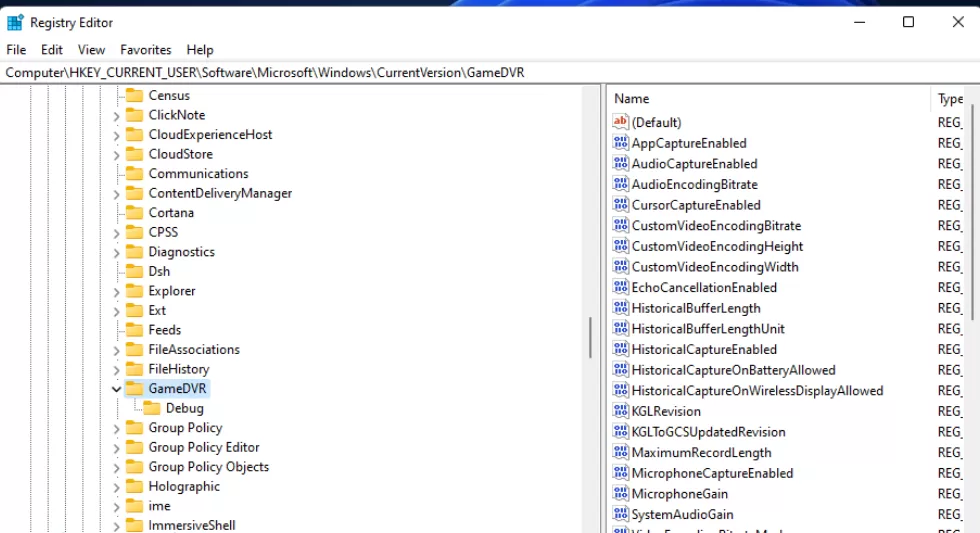This screenshot has width=980, height=533.
Task: Click the Type column header
Action: [x=950, y=99]
